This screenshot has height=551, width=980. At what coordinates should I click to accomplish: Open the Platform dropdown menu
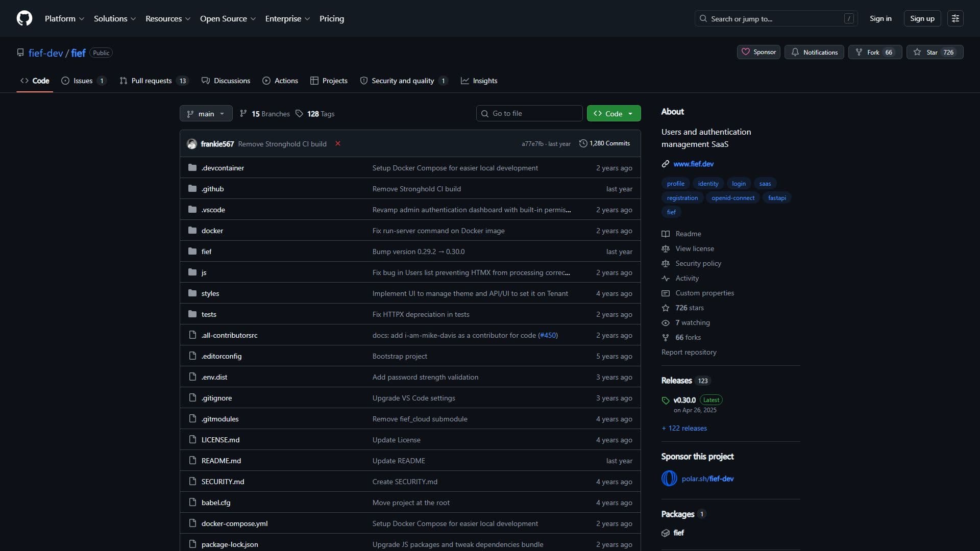pyautogui.click(x=64, y=18)
